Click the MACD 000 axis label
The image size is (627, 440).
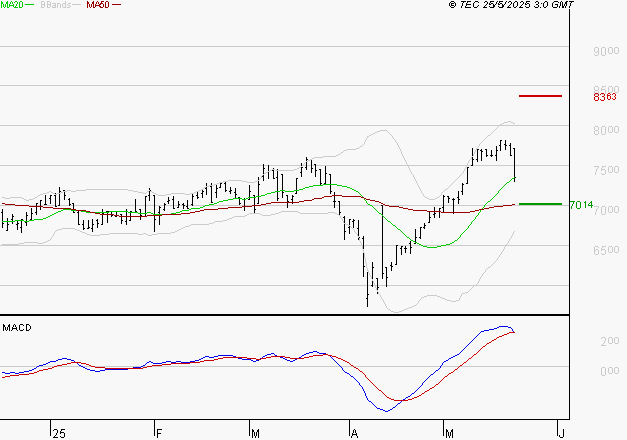pos(610,371)
